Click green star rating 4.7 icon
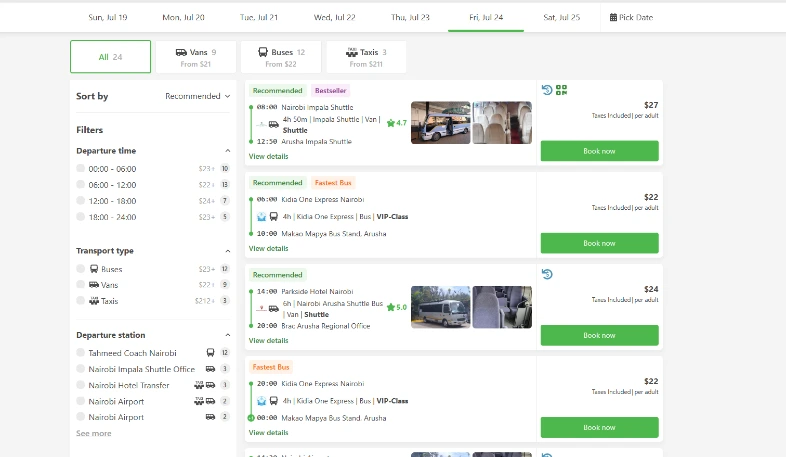The width and height of the screenshot is (786, 457). (391, 123)
